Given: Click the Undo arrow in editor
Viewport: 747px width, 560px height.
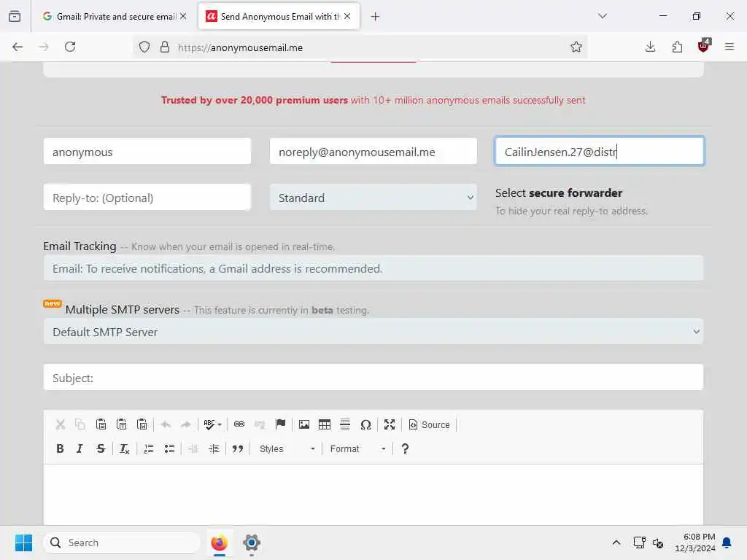Looking at the screenshot, I should 166,424.
